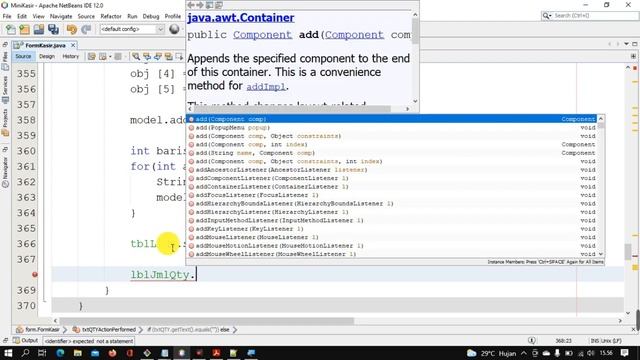Select add(Component comp, int index) completion item
Screen dimensions: 640x360
392,144
